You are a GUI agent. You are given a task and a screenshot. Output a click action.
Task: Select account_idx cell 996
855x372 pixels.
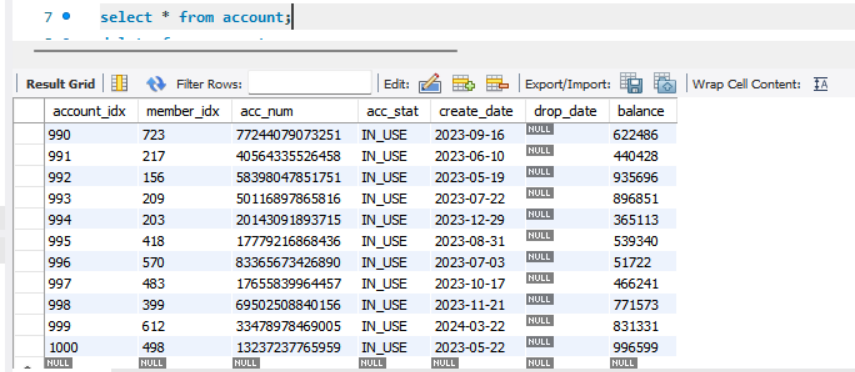[x=91, y=262]
